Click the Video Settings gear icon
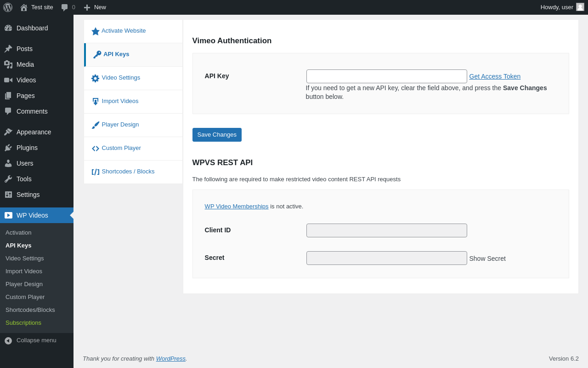 [x=96, y=78]
